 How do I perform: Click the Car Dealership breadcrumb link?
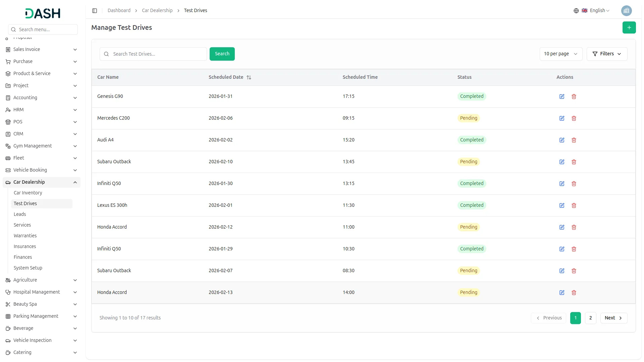coord(157,11)
